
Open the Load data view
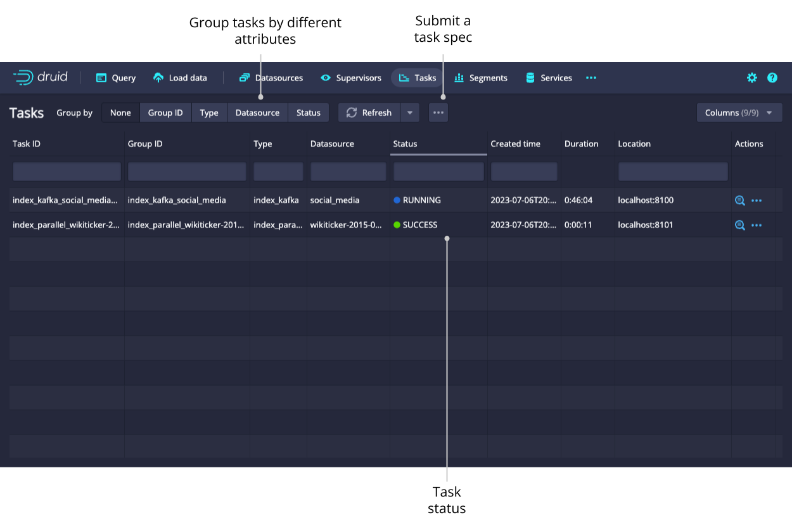click(181, 78)
